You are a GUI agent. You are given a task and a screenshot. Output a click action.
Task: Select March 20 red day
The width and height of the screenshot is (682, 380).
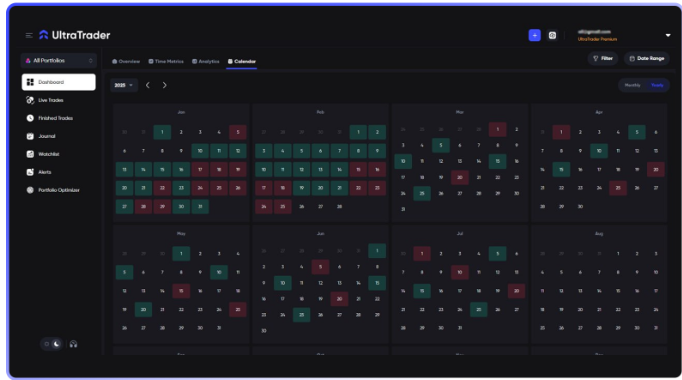pos(460,177)
